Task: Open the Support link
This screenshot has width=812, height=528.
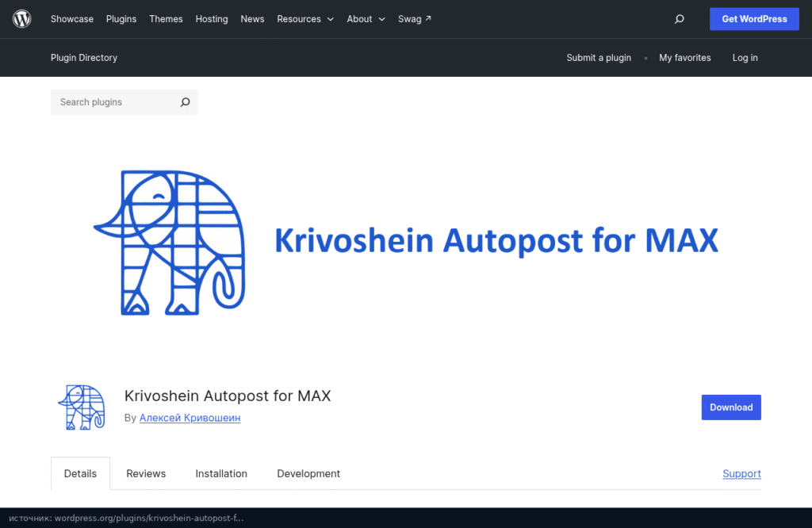Action: pyautogui.click(x=741, y=473)
